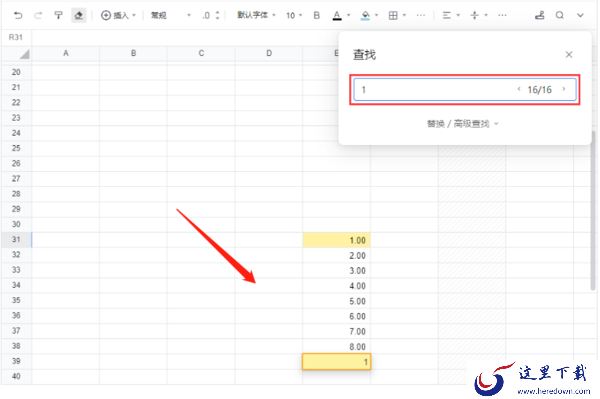Select column D header
Image resolution: width=600 pixels, height=399 pixels.
[269, 53]
